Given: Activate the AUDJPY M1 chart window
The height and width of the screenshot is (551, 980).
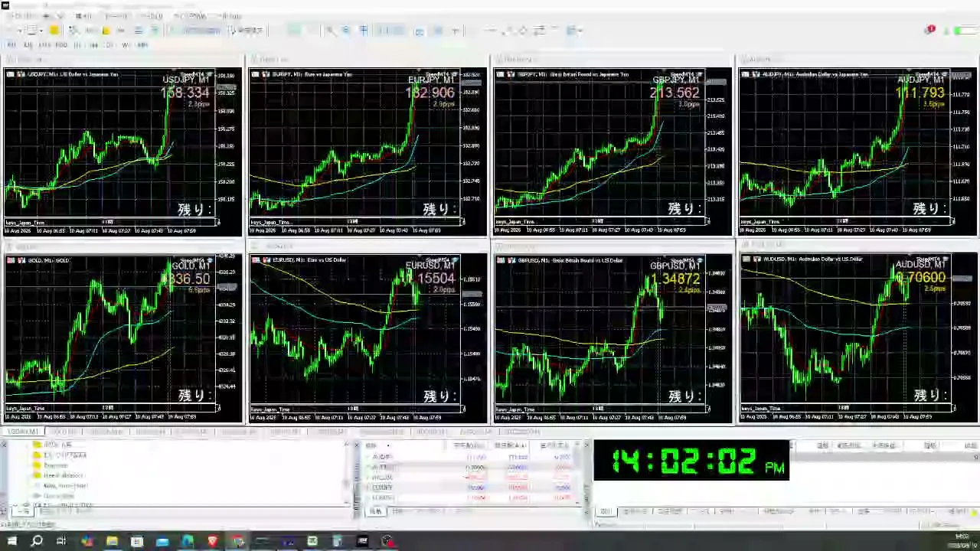Looking at the screenshot, I should [x=857, y=145].
